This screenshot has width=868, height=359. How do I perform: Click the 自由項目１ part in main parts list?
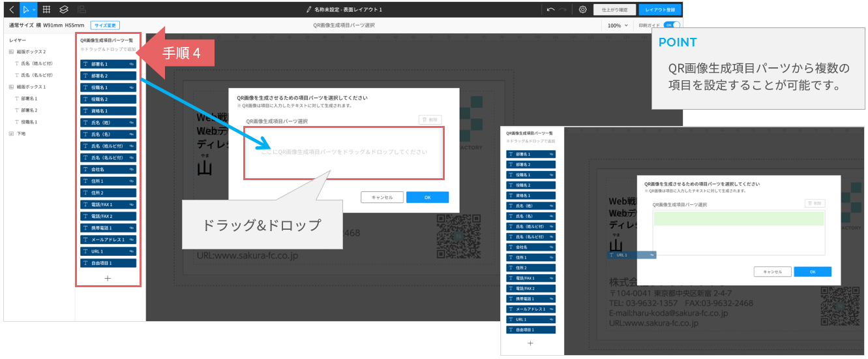(108, 263)
